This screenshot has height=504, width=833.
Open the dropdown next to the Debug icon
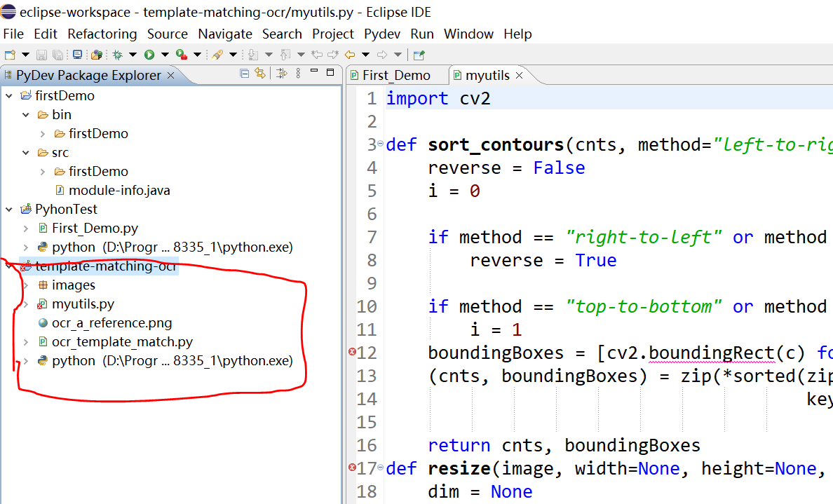point(133,55)
